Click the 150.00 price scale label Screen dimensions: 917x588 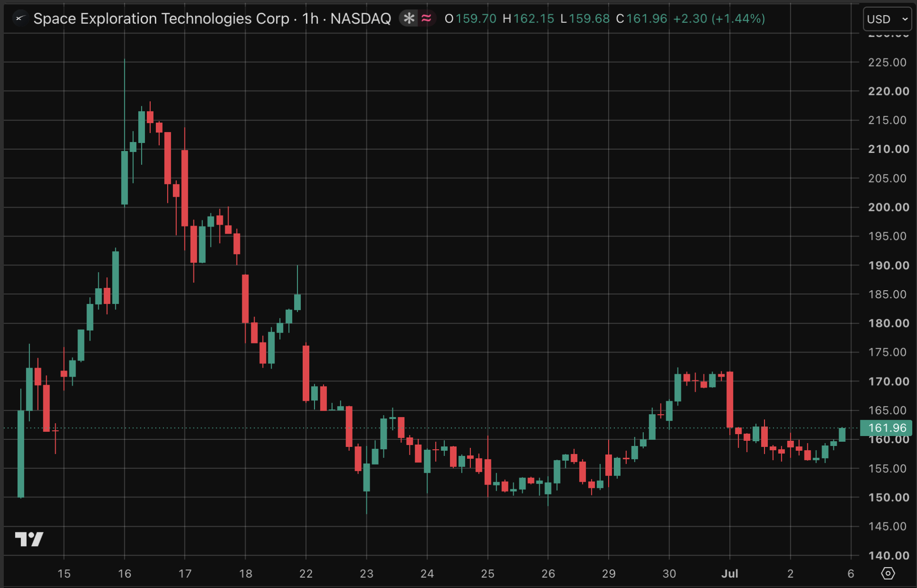point(888,497)
